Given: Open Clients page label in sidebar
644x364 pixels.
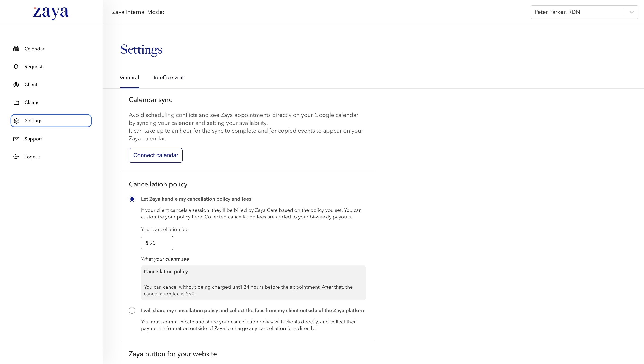Looking at the screenshot, I should click(32, 85).
